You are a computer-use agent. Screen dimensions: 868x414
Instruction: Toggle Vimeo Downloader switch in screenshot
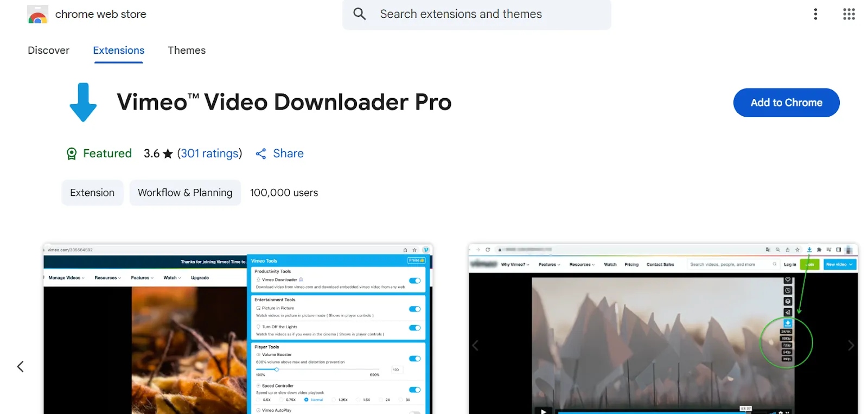point(415,281)
